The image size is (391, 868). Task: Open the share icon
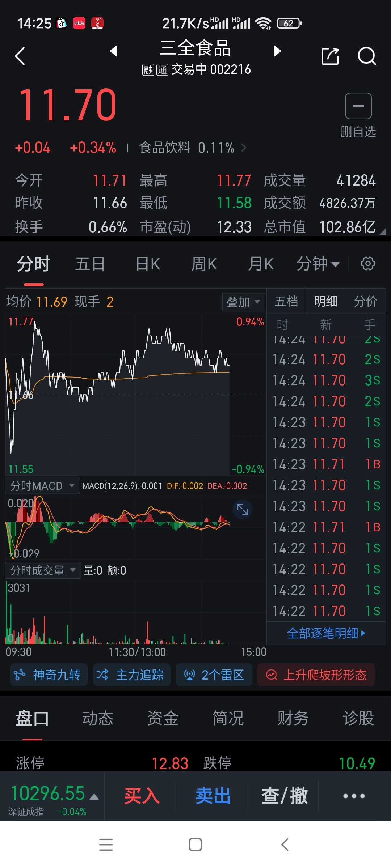coord(330,56)
